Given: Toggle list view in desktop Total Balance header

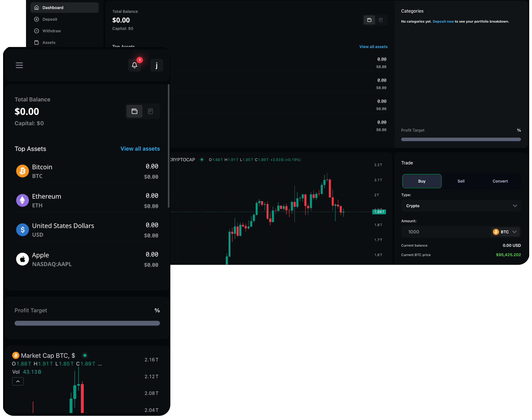Looking at the screenshot, I should (x=381, y=20).
